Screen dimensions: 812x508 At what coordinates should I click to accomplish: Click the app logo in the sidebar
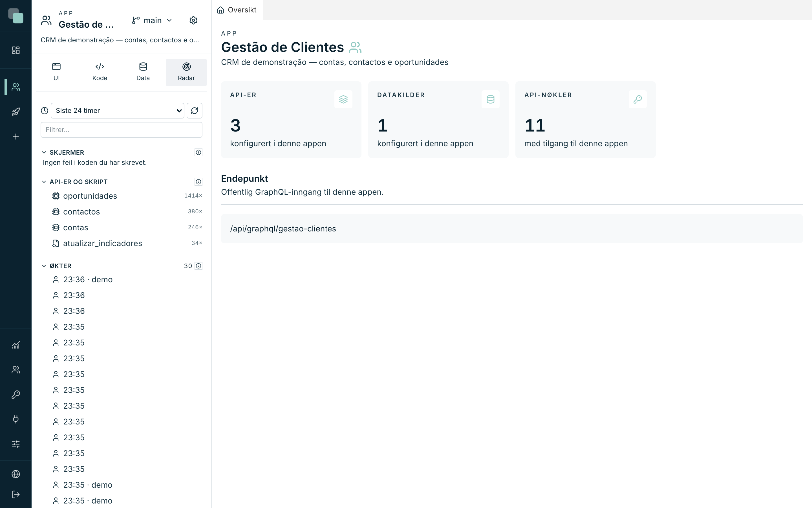tap(16, 16)
